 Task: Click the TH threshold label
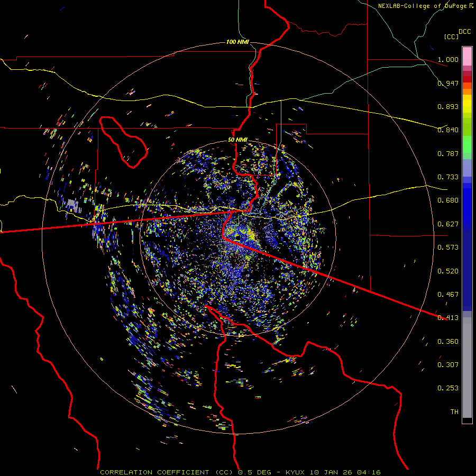[454, 412]
